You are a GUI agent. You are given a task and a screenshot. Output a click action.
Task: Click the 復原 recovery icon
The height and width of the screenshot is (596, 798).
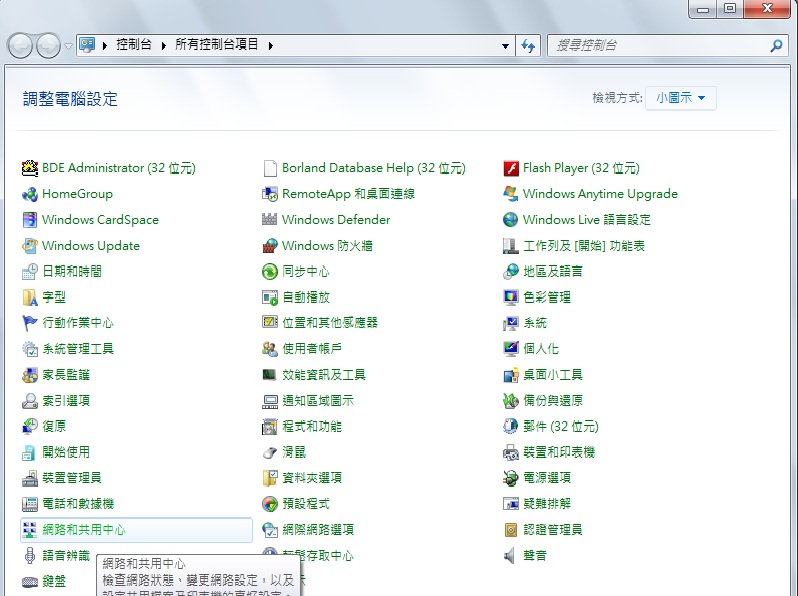(x=30, y=426)
